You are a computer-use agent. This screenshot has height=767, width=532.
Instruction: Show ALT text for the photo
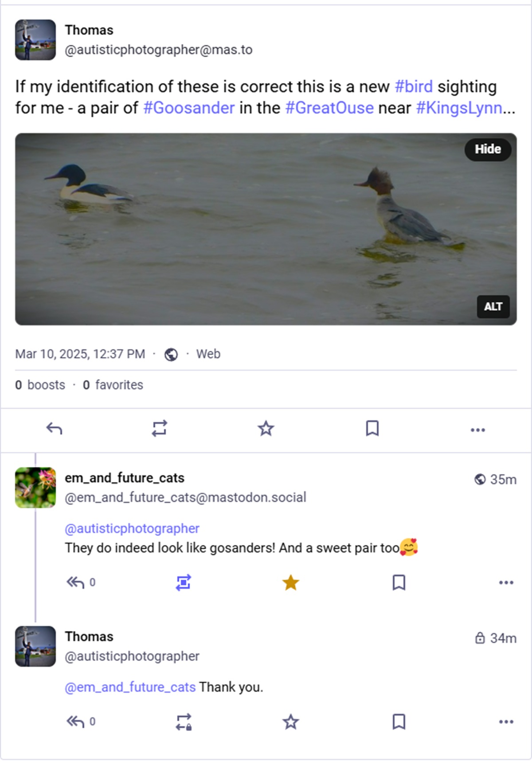pos(493,307)
